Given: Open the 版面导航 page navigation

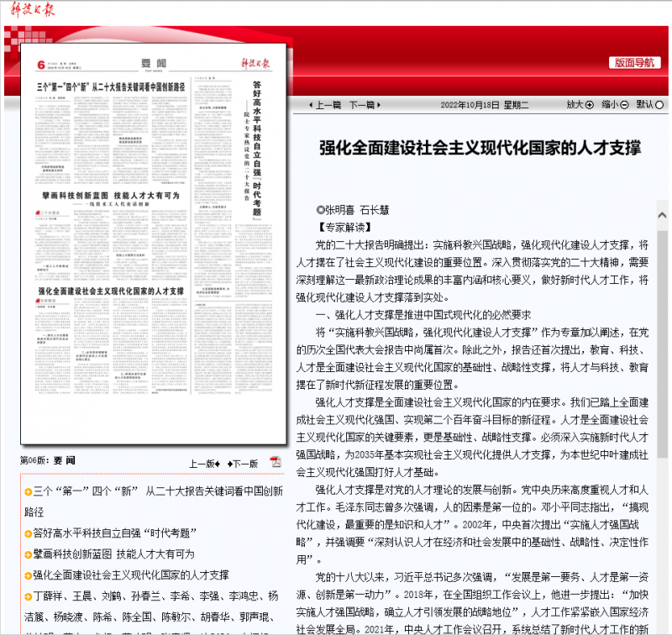Looking at the screenshot, I should (x=634, y=62).
